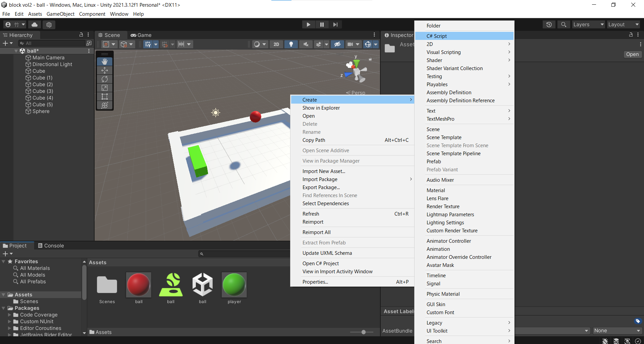Toggle Scene lighting lightbulb
This screenshot has height=344, width=644.
point(291,44)
